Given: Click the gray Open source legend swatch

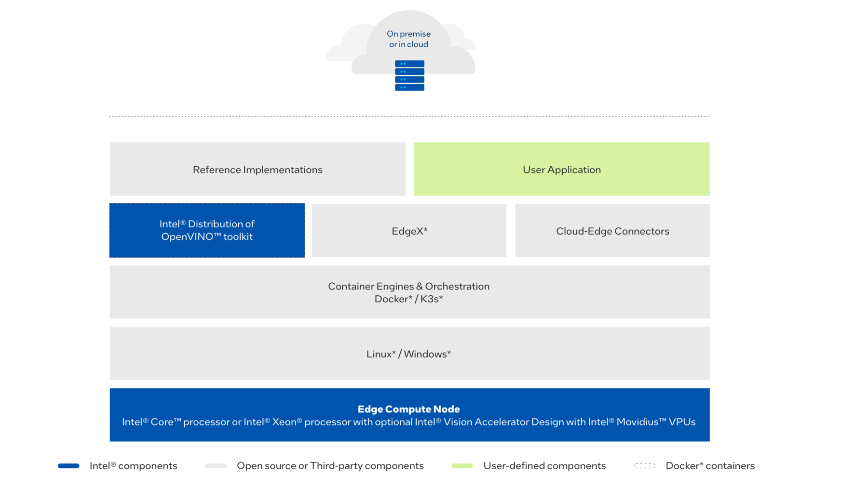Looking at the screenshot, I should pos(216,466).
